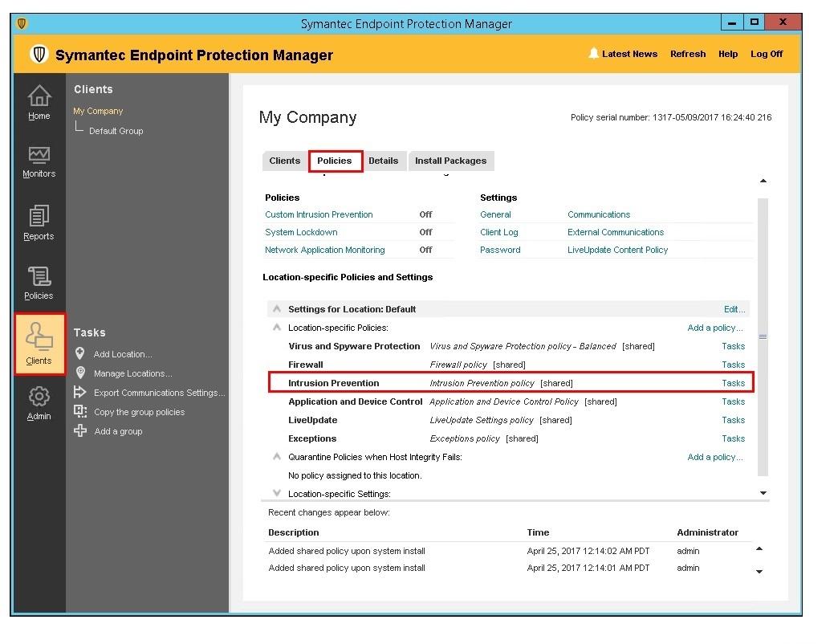Image resolution: width=838 pixels, height=644 pixels.
Task: Click the Copy the group policies icon
Action: tap(80, 411)
